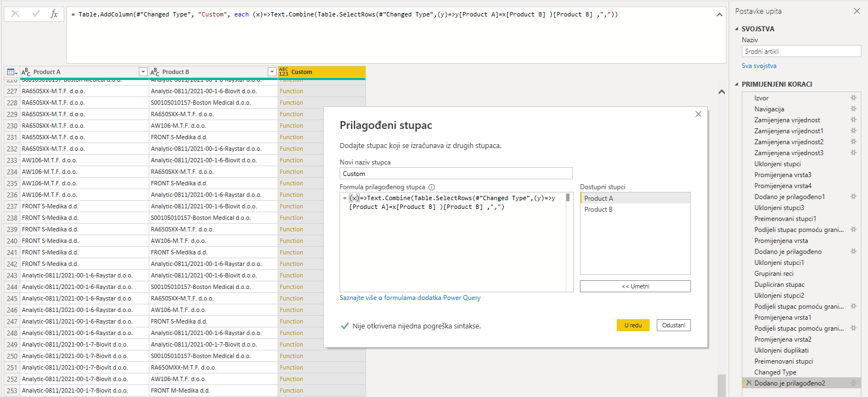Open gear settings for Navigacija step
This screenshot has width=868, height=397.
coord(853,109)
